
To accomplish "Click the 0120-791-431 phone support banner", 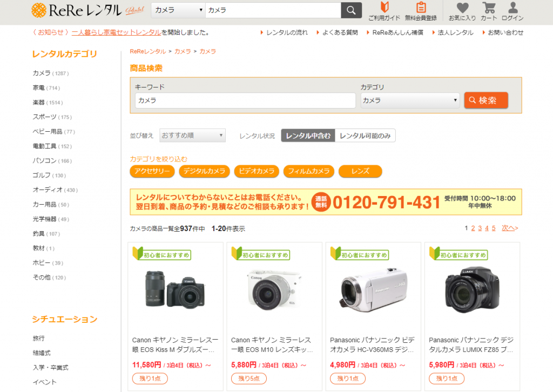I will (x=326, y=202).
